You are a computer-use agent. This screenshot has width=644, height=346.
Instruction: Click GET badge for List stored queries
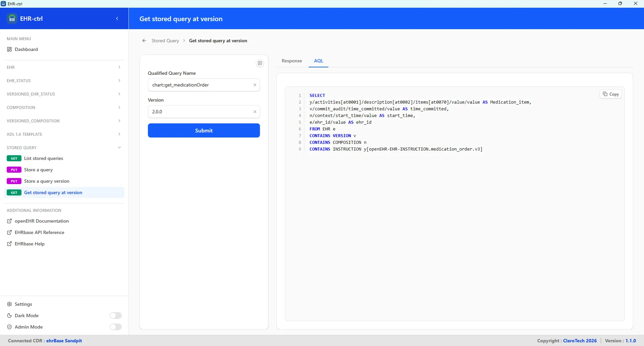click(14, 158)
